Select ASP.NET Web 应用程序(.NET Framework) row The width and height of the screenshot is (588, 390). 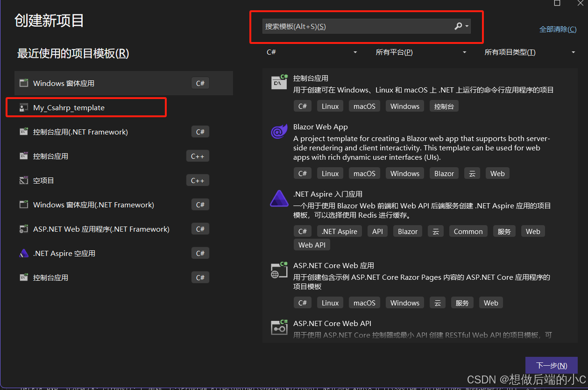pos(124,229)
